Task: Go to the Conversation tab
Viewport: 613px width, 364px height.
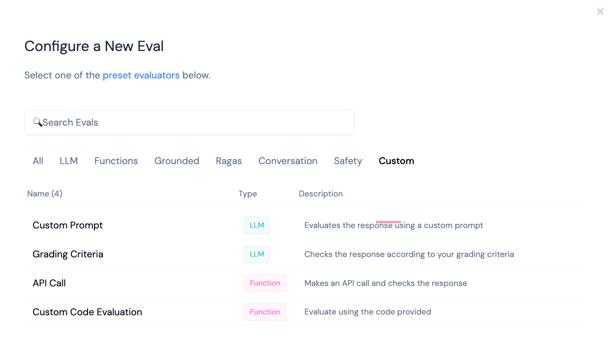Action: coord(288,161)
